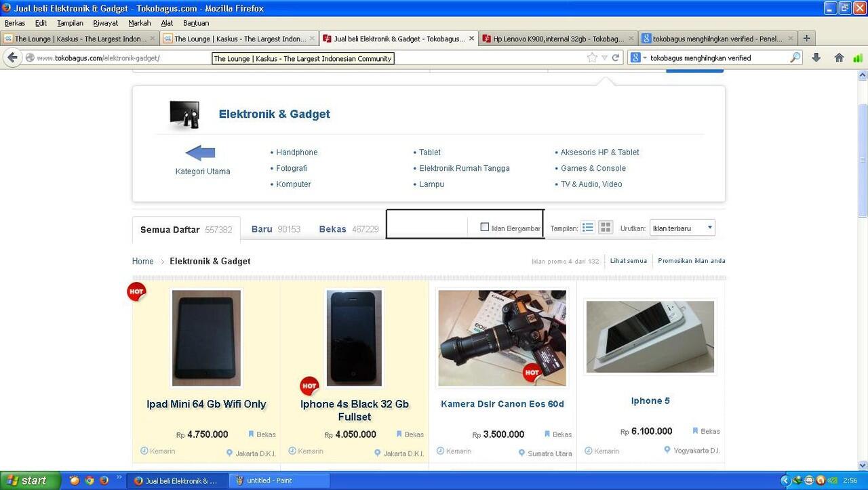Open TV & Audio, Video link
Image resolution: width=868 pixels, height=490 pixels.
[591, 184]
